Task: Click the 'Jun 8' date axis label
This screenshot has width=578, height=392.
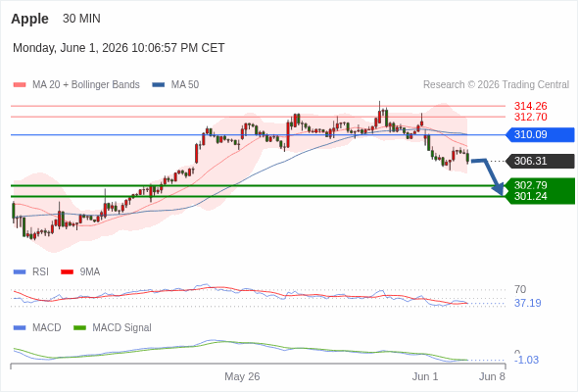Action: [492, 376]
